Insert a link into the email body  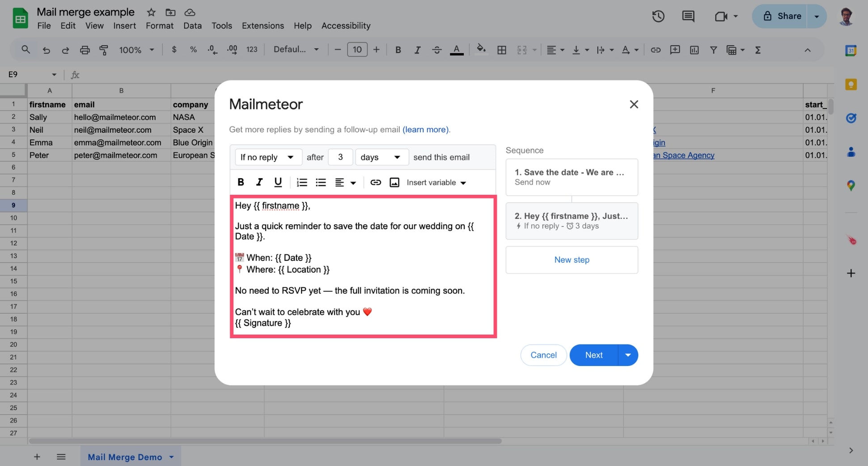click(376, 182)
